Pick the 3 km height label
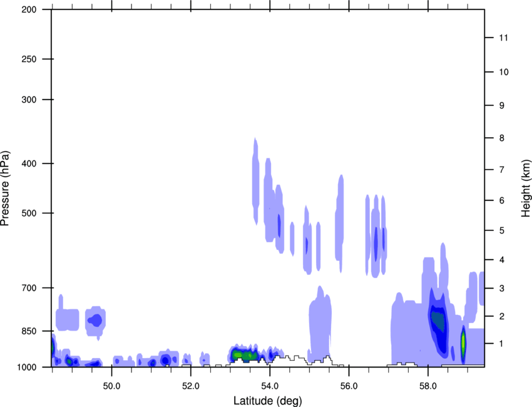The height and width of the screenshot is (407, 532). (502, 289)
